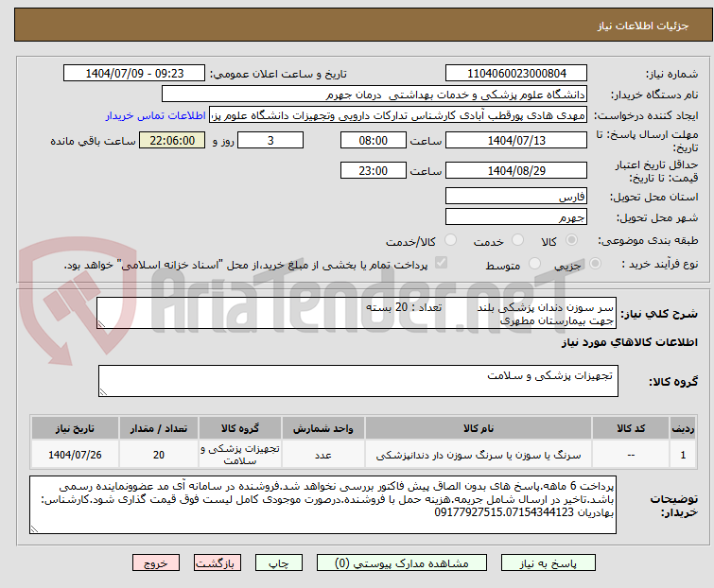714x588 pixels.
Task: Open اطلاعات تماس خریدار link
Action: (x=156, y=115)
